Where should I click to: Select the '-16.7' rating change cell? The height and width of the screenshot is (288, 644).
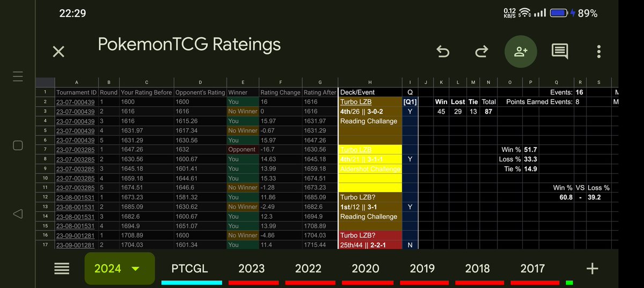click(280, 150)
